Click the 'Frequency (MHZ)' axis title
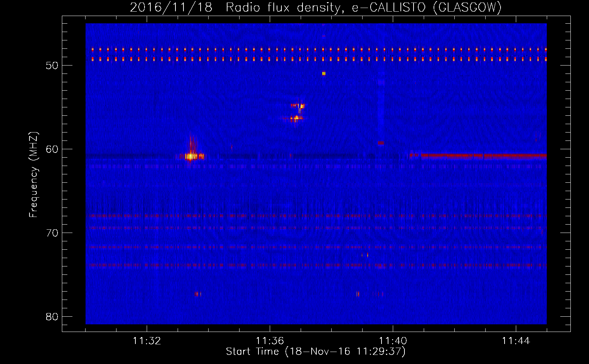 (x=33, y=174)
